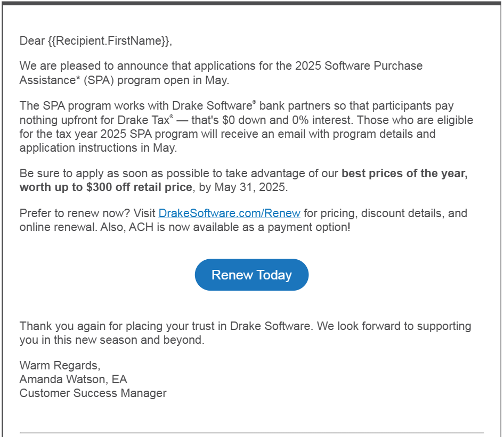Viewport: 504px width, 437px height.
Task: Click the "Customer Success Manager" title line
Action: coord(93,393)
